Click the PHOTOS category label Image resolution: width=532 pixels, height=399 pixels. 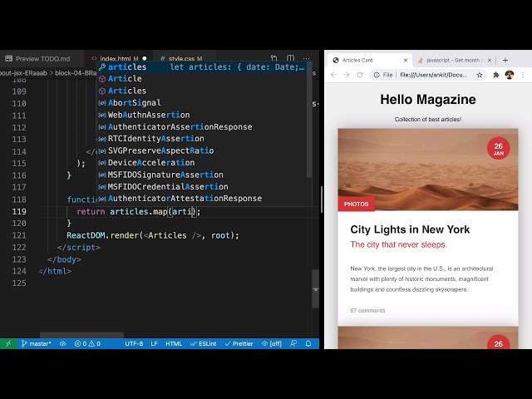357,204
